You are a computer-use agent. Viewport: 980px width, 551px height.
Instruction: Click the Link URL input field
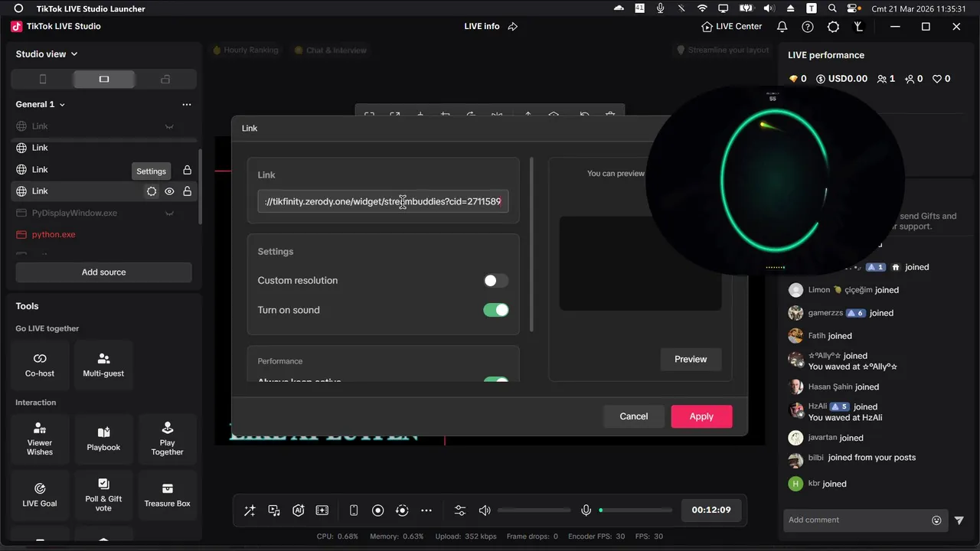click(x=383, y=202)
